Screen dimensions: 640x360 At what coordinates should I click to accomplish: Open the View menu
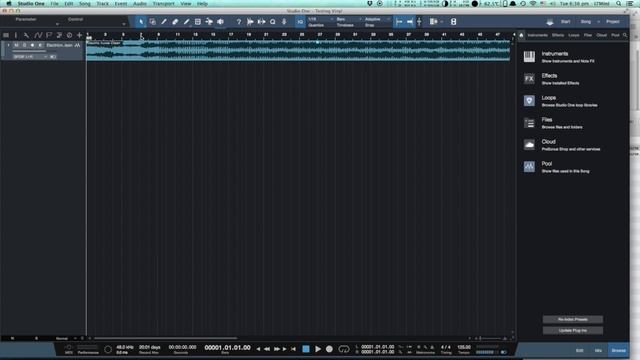pyautogui.click(x=186, y=4)
